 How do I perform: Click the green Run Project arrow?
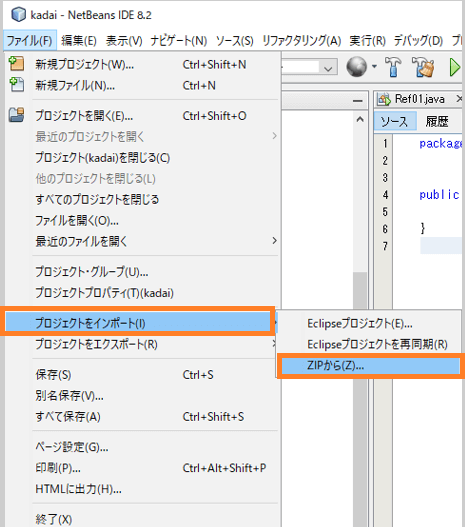(455, 67)
